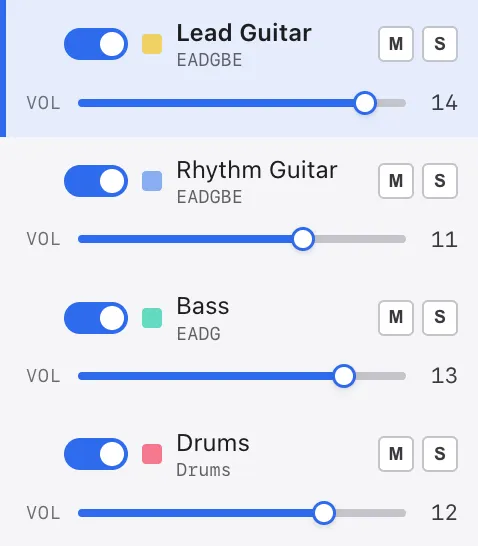Solo the Drums track
478x546 pixels.
coord(440,454)
